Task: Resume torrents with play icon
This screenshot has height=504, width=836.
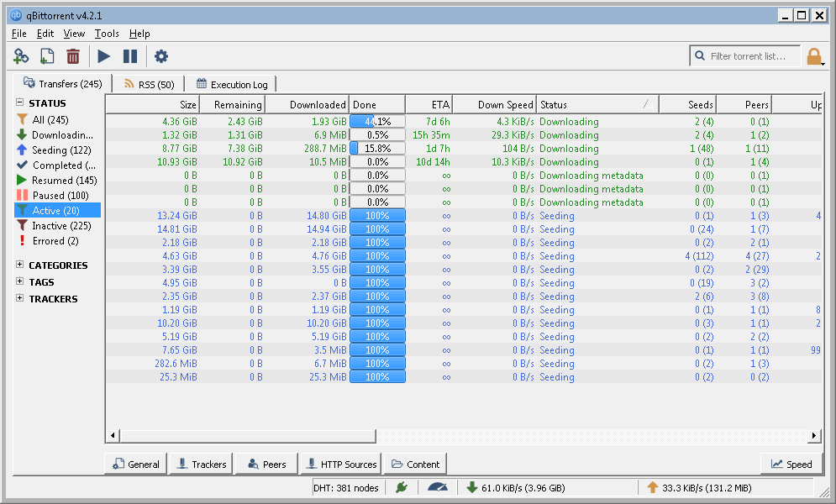Action: pyautogui.click(x=104, y=56)
